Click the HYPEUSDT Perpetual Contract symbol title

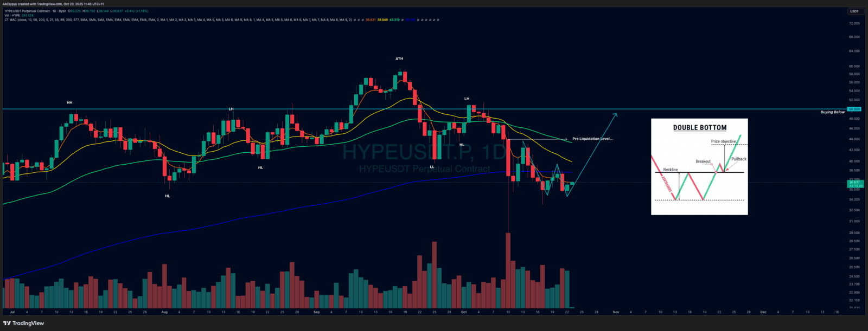pyautogui.click(x=35, y=11)
